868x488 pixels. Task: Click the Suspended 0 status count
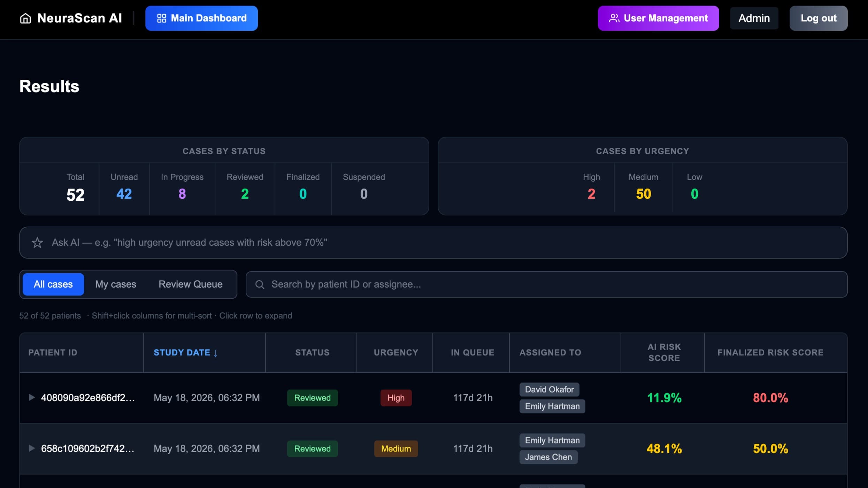click(x=364, y=194)
